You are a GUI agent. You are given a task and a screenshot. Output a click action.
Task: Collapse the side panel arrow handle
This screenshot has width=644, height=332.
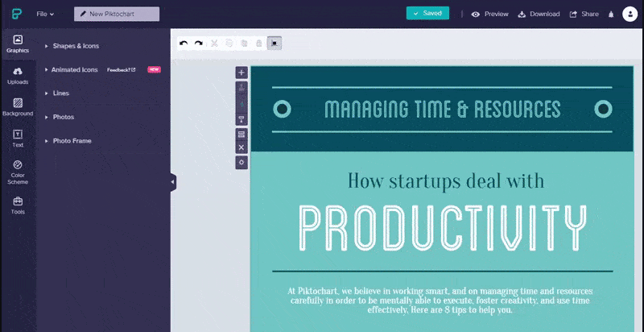(x=173, y=182)
